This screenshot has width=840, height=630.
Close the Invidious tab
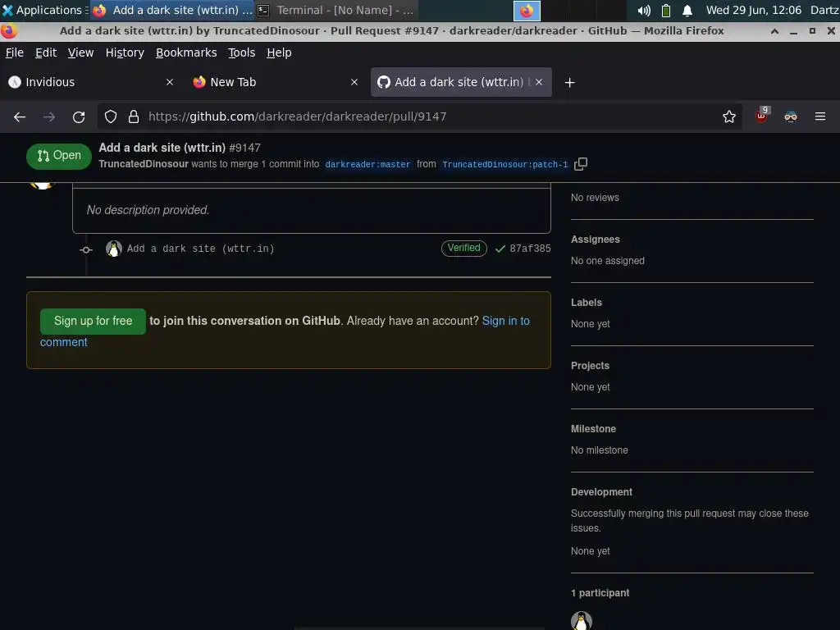170,82
